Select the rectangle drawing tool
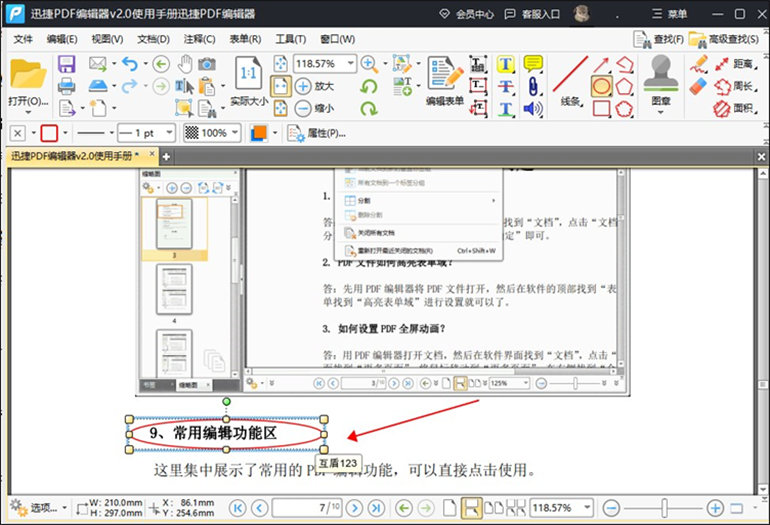 602,109
